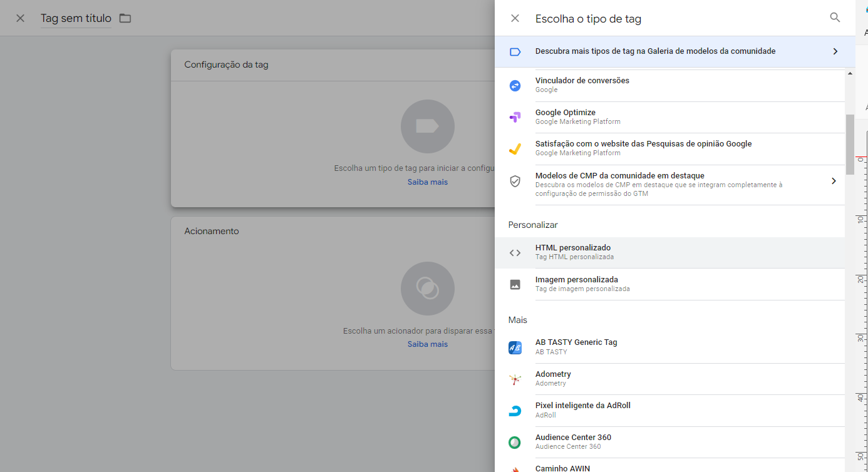
Task: Select HTML personalizado tag type
Action: coord(669,252)
